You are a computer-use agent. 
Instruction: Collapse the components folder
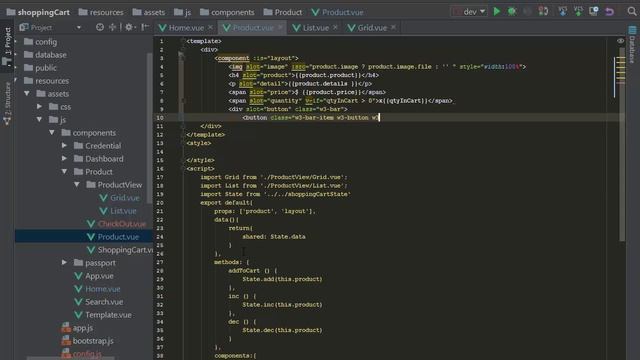[x=52, y=133]
